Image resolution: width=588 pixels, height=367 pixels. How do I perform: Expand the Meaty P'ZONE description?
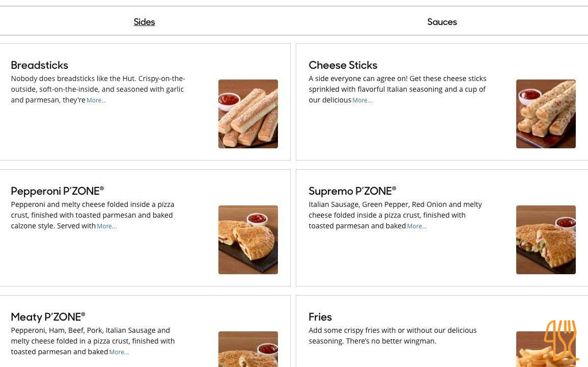pos(119,352)
